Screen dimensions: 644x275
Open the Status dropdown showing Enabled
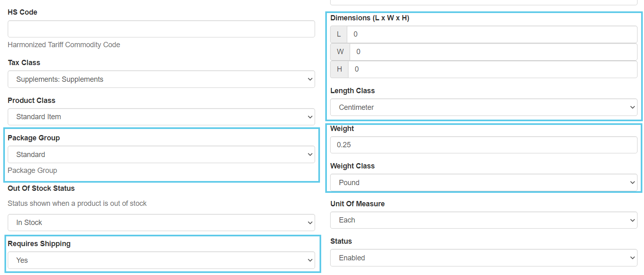(x=484, y=258)
